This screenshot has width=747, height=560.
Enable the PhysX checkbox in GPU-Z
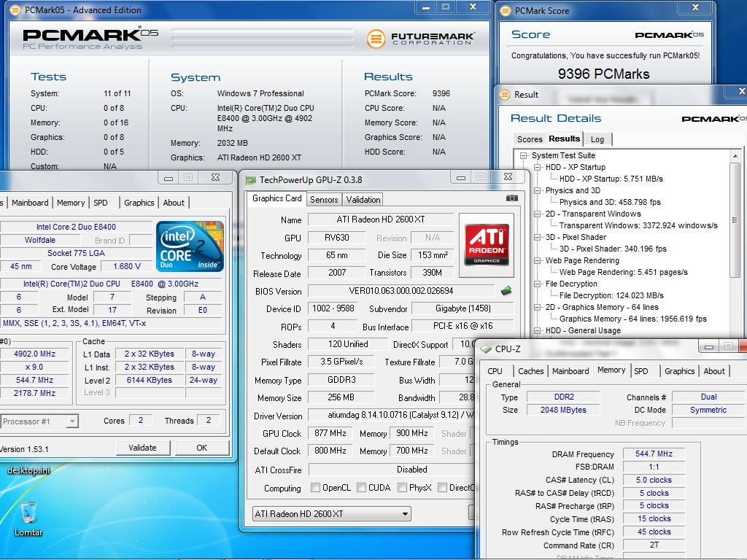coord(402,488)
